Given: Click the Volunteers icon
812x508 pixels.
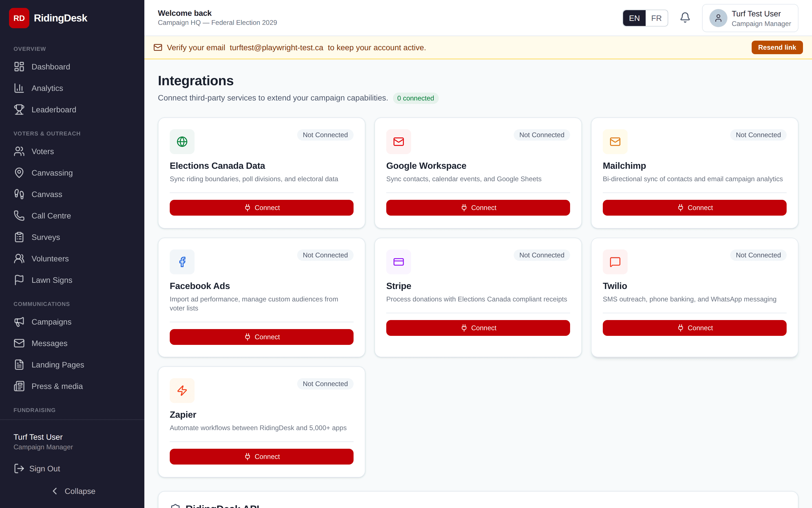Looking at the screenshot, I should (x=19, y=259).
